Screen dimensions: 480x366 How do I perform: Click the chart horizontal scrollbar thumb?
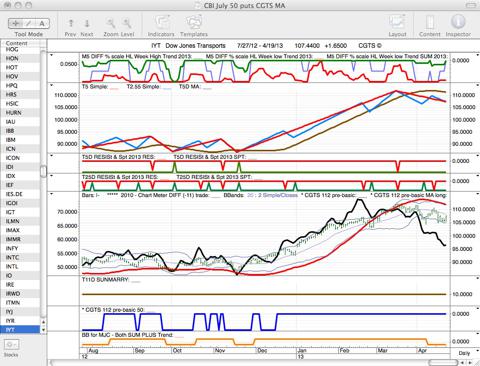442,362
